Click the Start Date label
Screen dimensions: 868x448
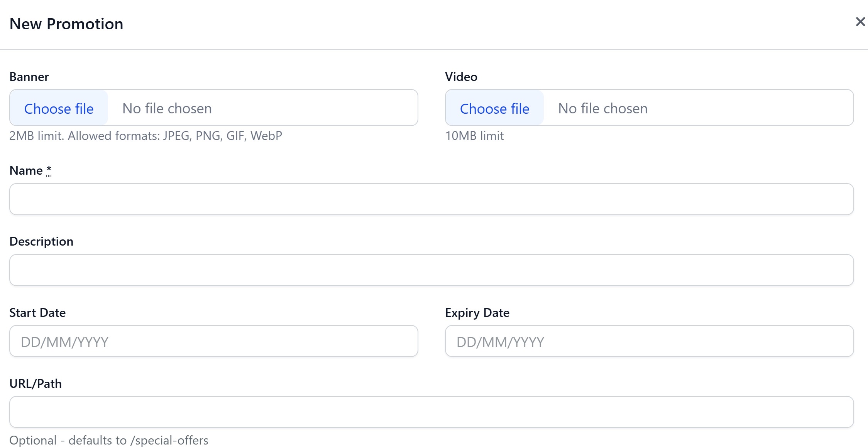point(37,313)
